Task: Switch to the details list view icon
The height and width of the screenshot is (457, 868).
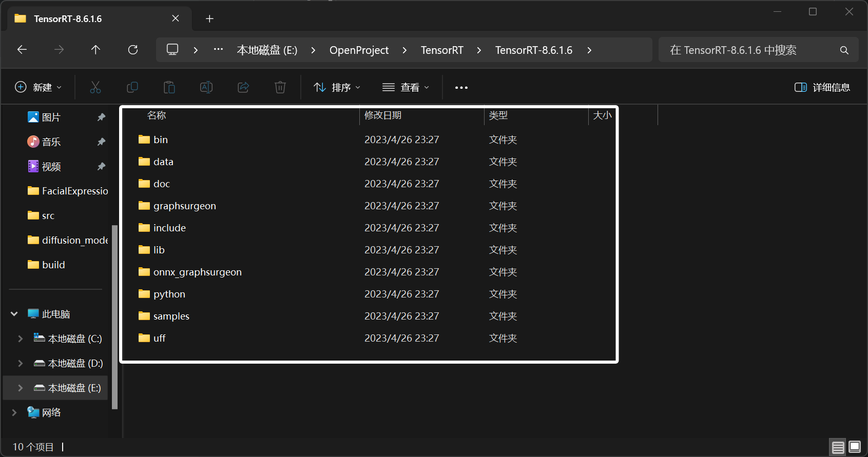Action: pyautogui.click(x=838, y=447)
